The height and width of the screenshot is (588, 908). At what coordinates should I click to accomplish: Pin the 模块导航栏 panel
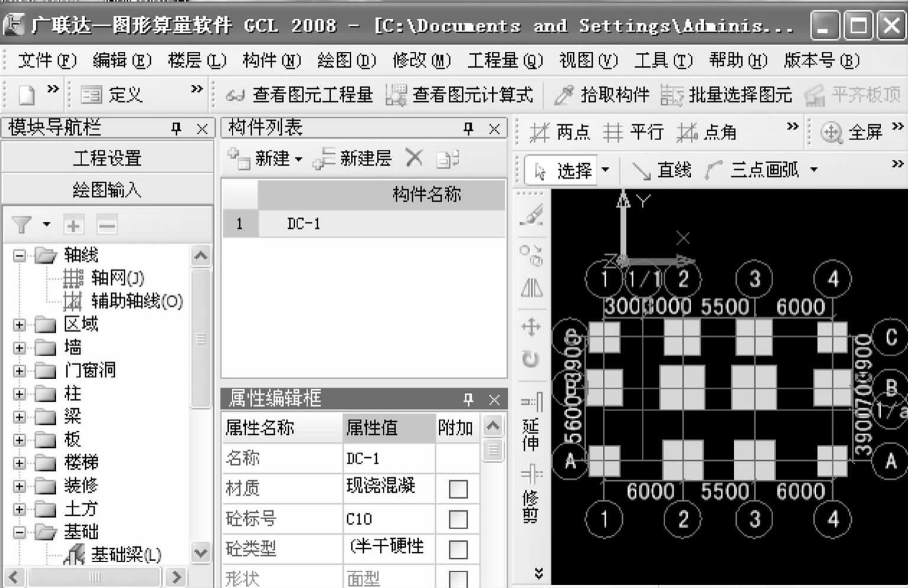click(176, 128)
